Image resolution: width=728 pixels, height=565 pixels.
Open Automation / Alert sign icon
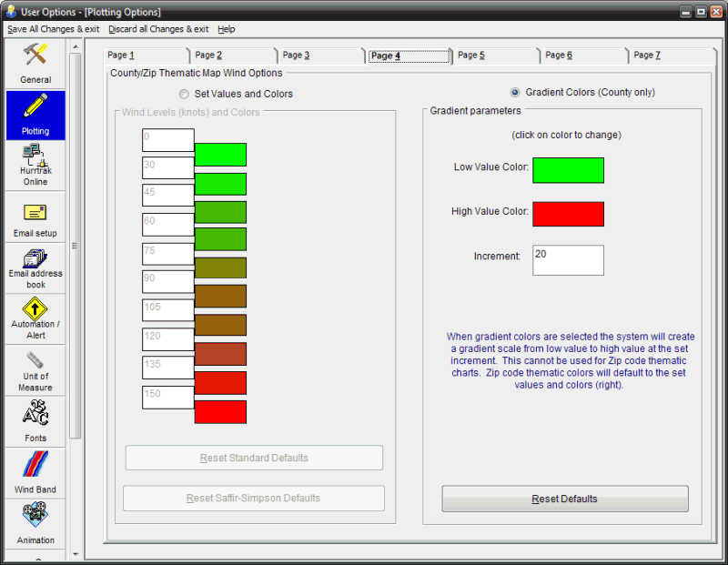click(x=35, y=309)
